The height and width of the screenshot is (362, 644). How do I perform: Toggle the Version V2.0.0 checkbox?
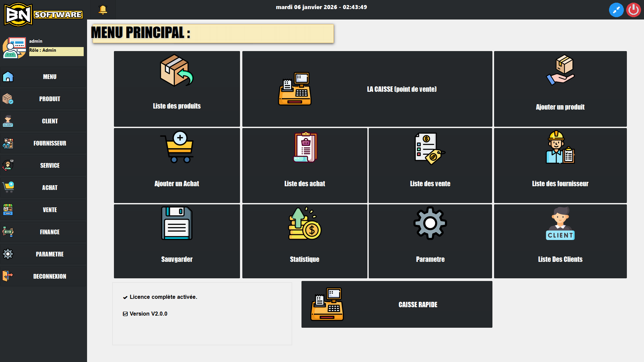125,314
